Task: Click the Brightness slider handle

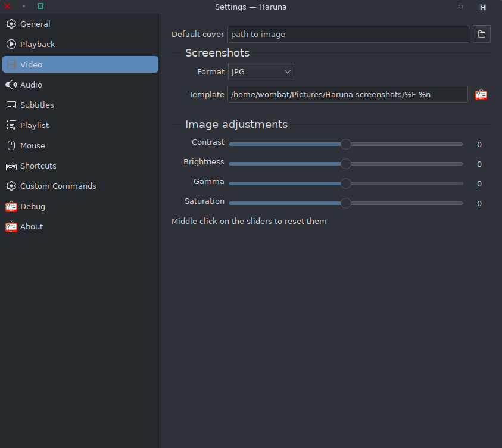Action: click(x=345, y=164)
